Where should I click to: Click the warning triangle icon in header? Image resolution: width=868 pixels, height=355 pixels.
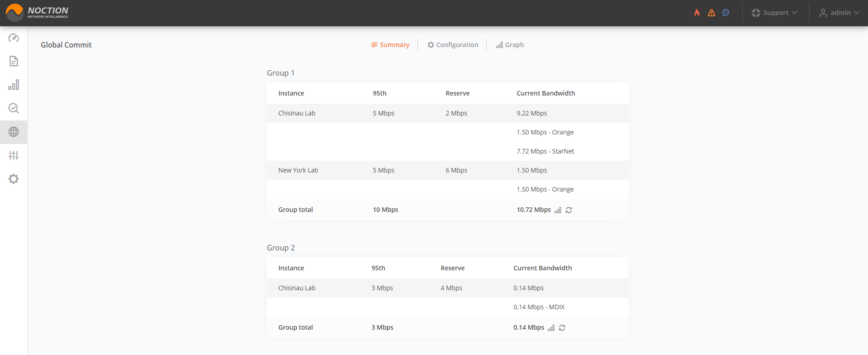pos(711,13)
